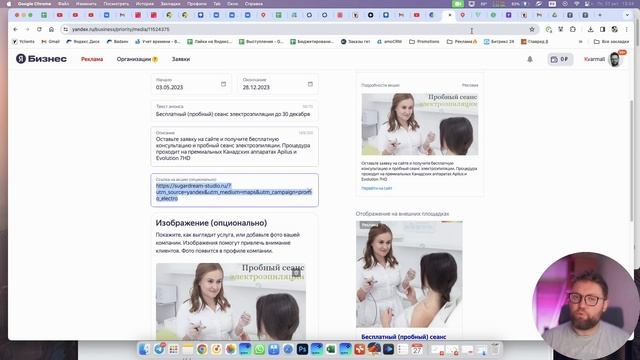
Task: Open the Chrome extensions puzzle icon
Action: point(573,29)
